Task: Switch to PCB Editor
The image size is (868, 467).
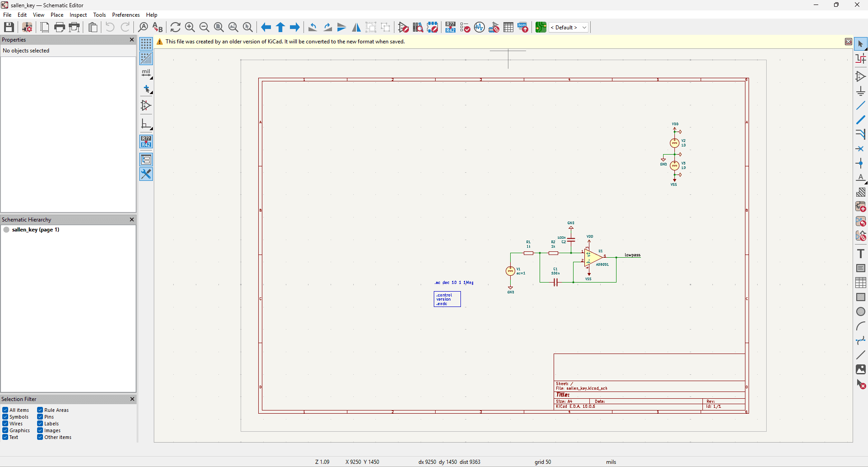Action: point(541,27)
